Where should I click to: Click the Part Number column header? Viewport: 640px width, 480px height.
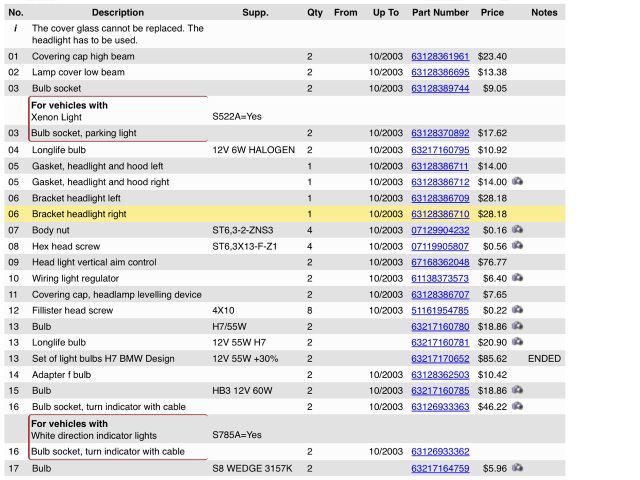pyautogui.click(x=440, y=13)
